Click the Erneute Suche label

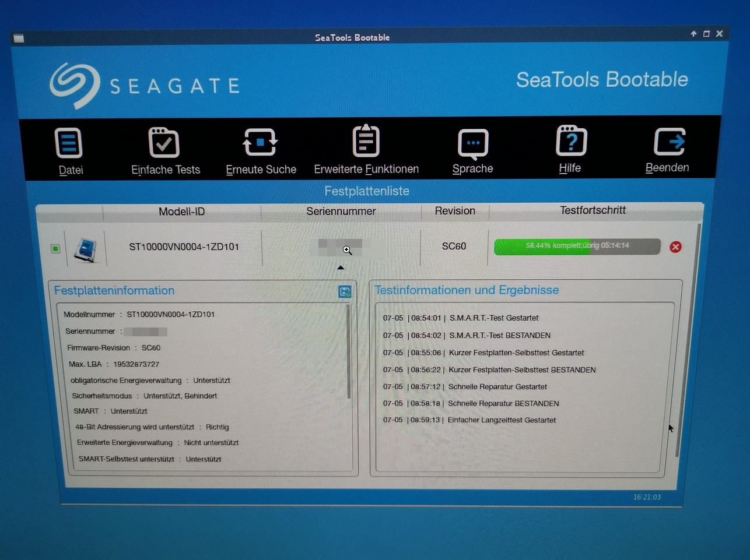tap(261, 170)
